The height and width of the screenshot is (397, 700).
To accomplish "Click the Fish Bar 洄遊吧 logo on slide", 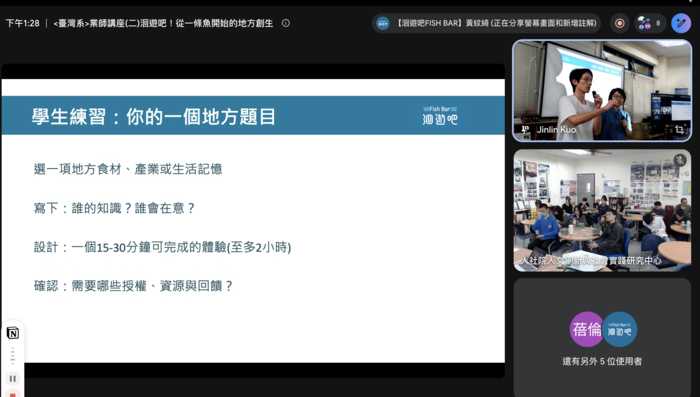I will coord(440,116).
